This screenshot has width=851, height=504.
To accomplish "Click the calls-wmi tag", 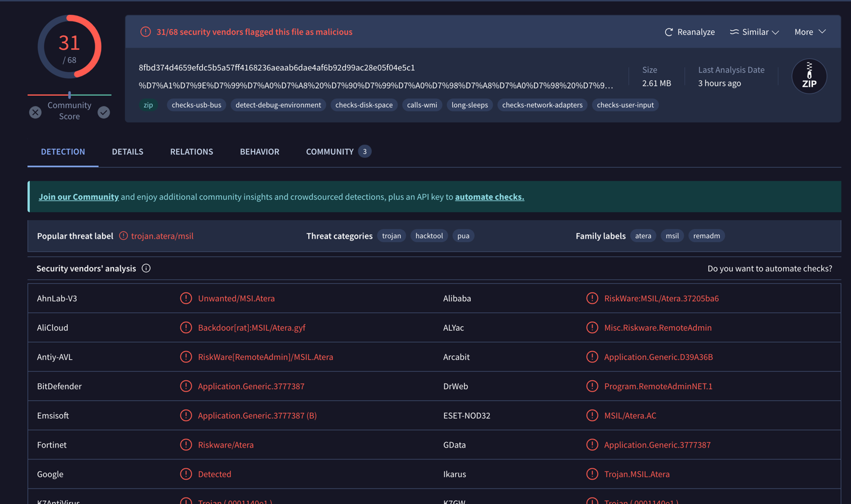I will click(422, 105).
